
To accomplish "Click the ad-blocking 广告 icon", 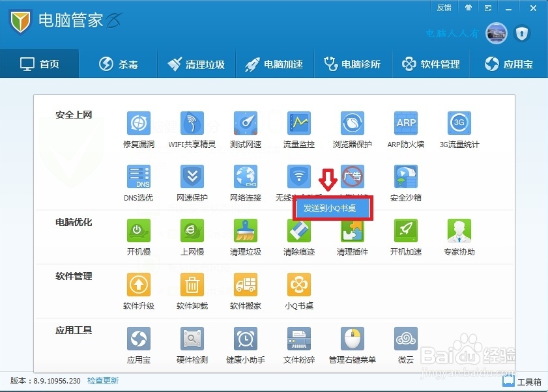I will (x=353, y=176).
